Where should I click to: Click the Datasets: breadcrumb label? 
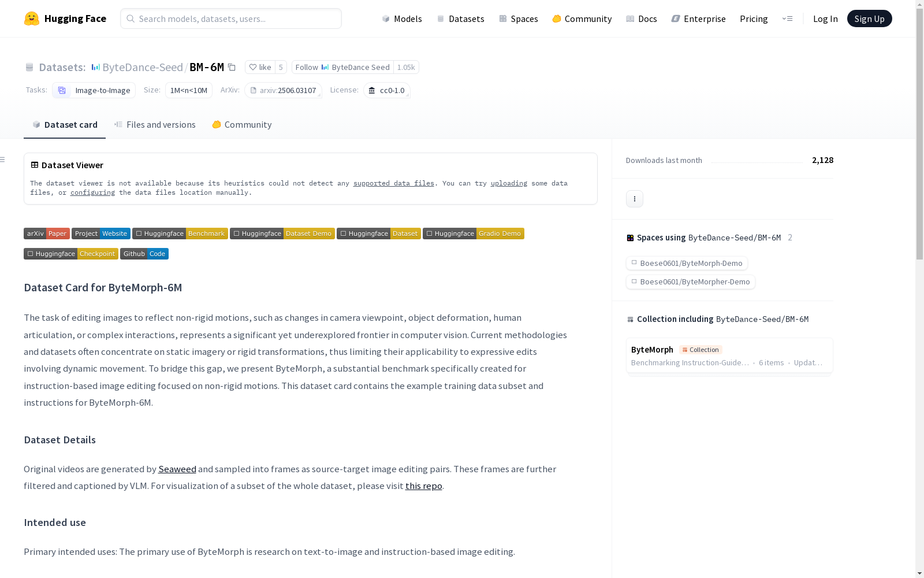[x=62, y=67]
